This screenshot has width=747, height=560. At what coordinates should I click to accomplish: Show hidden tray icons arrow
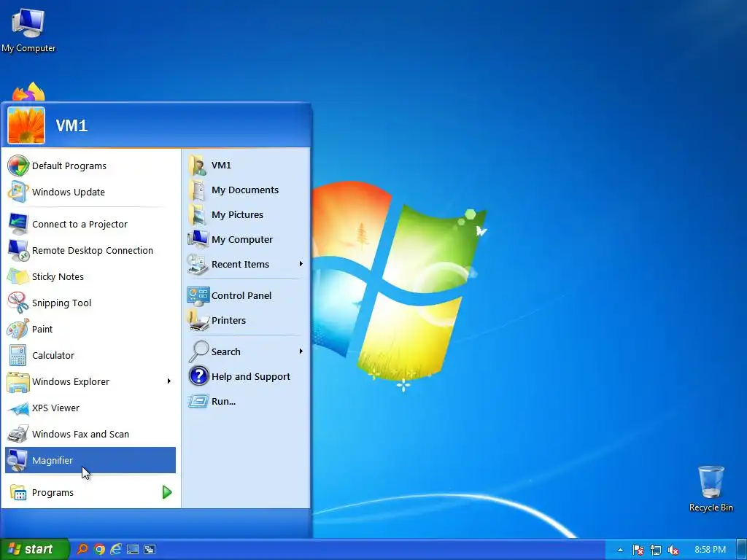[x=620, y=550]
